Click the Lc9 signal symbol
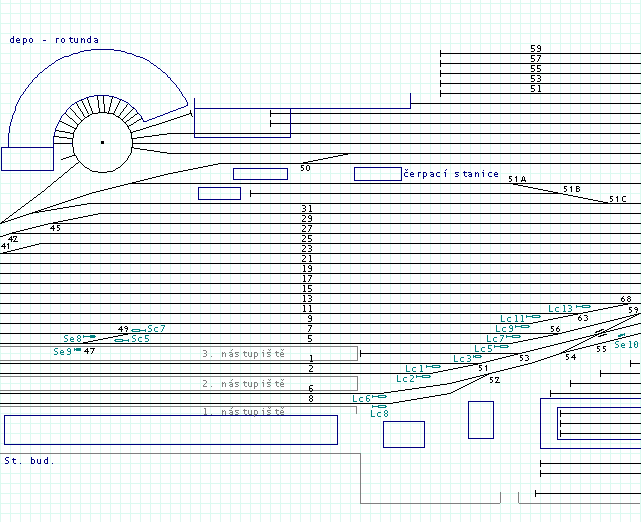The height and width of the screenshot is (522, 641). (522, 327)
